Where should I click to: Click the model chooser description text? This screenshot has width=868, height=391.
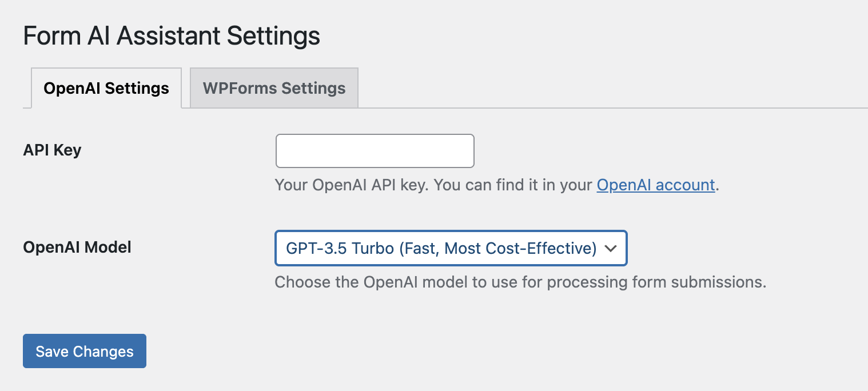520,282
